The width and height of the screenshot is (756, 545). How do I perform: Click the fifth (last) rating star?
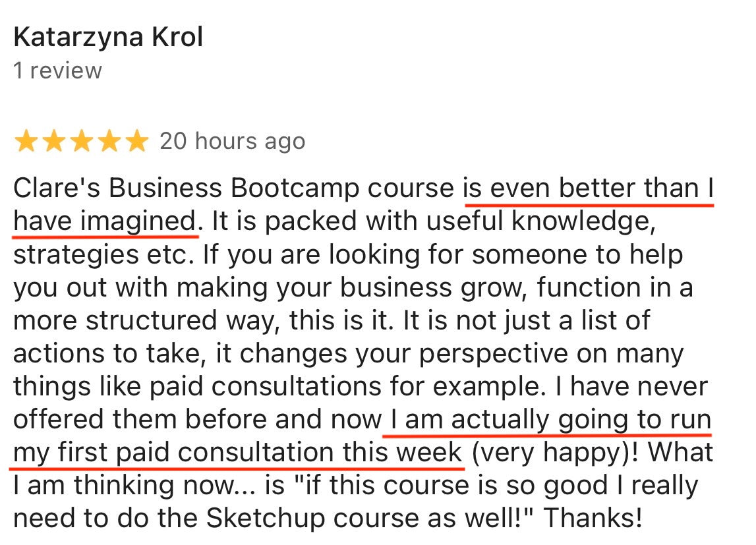(137, 141)
